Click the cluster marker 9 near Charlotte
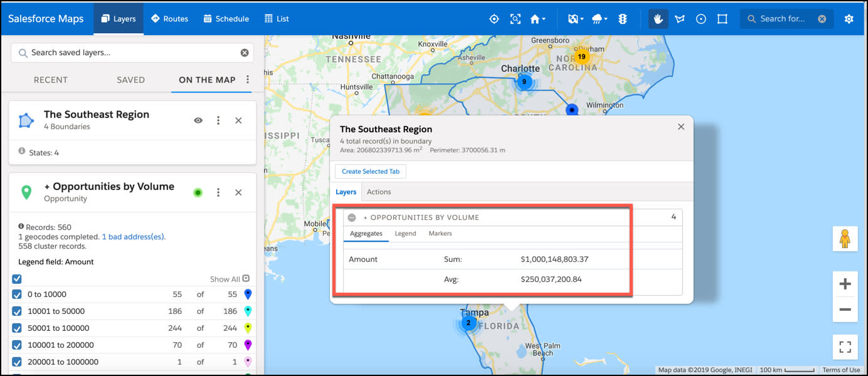Image resolution: width=868 pixels, height=376 pixels. (524, 81)
